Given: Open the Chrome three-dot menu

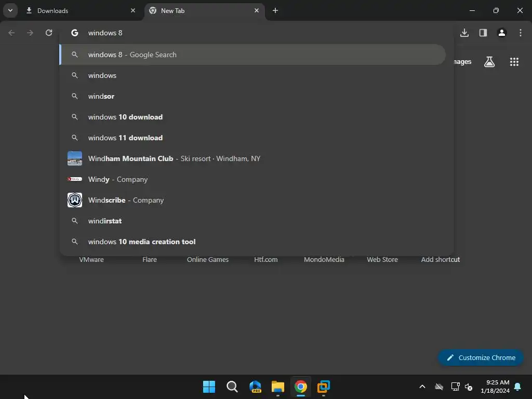Looking at the screenshot, I should point(521,33).
